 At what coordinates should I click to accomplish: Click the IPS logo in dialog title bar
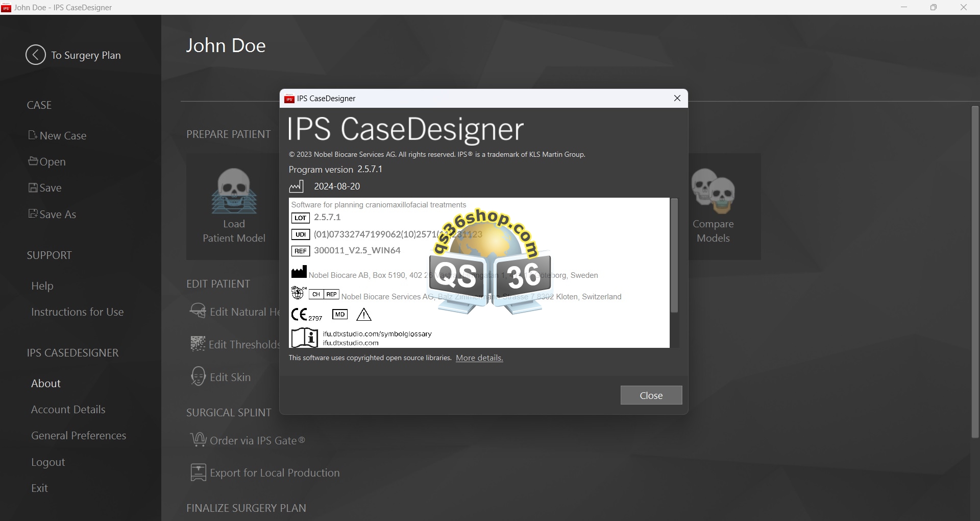(289, 99)
